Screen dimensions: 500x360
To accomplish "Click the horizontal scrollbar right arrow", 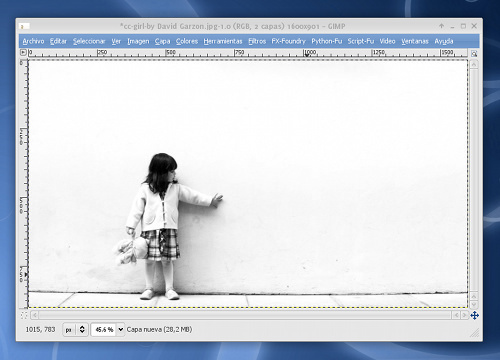I will click(464, 315).
